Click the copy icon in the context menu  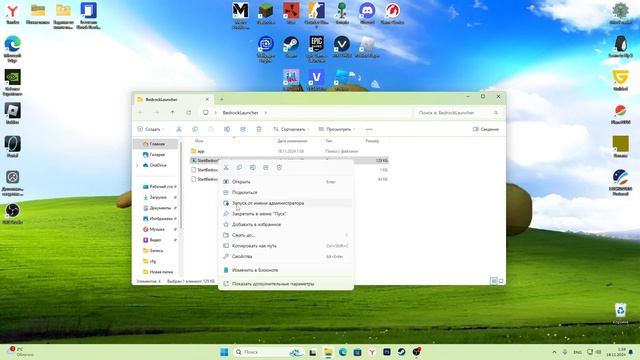click(239, 167)
